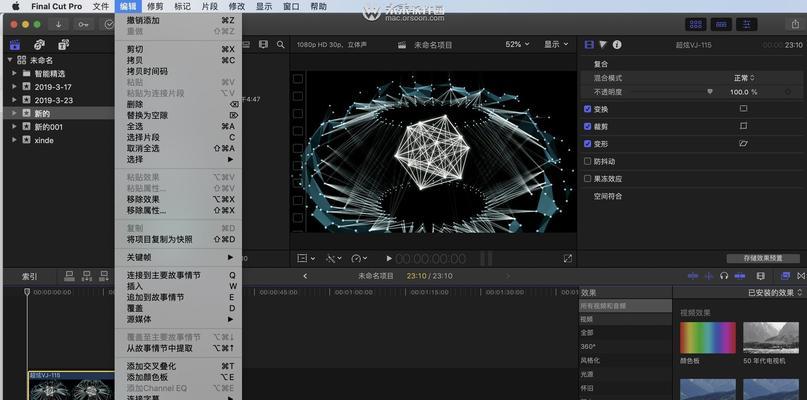Image resolution: width=807 pixels, height=400 pixels.
Task: Disable the 裁剪 checkbox
Action: coord(588,126)
